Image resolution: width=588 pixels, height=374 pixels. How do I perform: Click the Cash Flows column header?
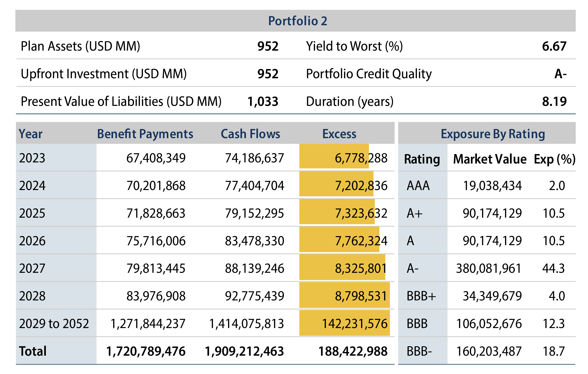(x=250, y=134)
